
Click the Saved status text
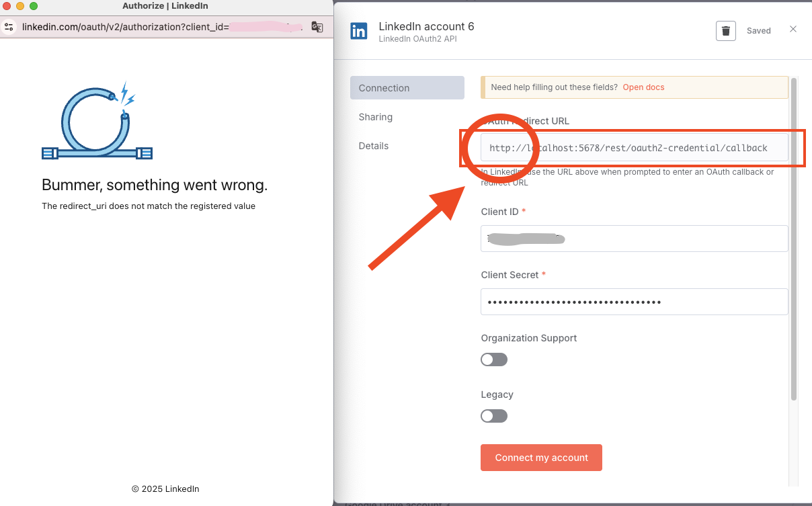click(759, 31)
